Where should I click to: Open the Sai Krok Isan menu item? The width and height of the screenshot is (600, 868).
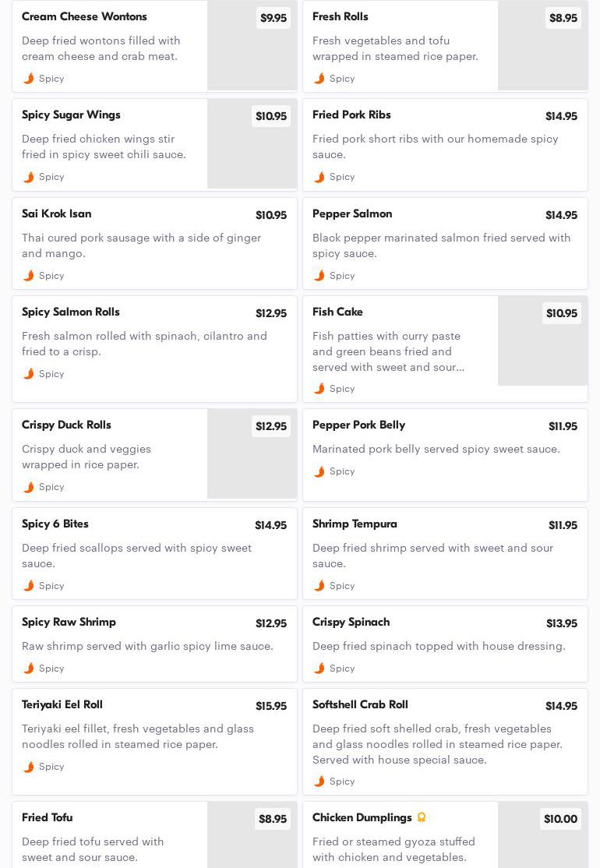[x=154, y=244]
